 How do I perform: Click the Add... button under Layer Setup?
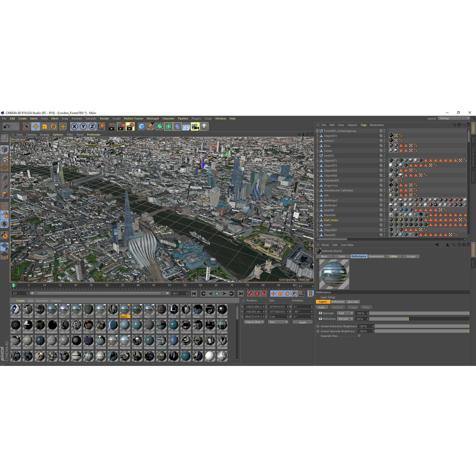322,307
